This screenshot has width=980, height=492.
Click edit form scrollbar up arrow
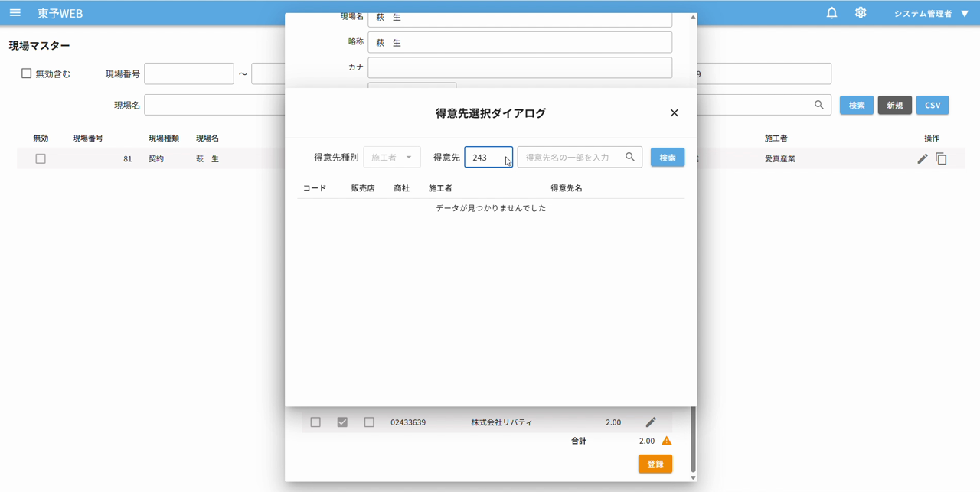(x=693, y=17)
